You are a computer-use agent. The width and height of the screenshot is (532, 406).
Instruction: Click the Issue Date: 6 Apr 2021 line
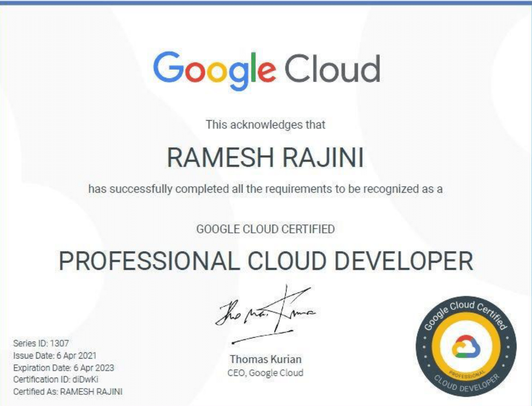[55, 355]
